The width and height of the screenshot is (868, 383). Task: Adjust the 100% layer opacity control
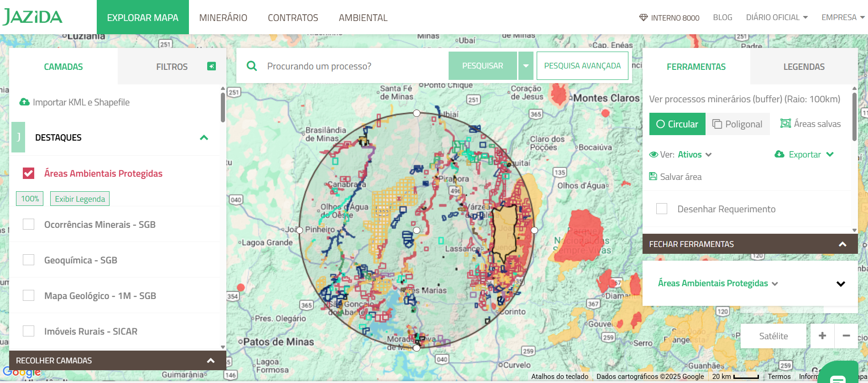(30, 199)
